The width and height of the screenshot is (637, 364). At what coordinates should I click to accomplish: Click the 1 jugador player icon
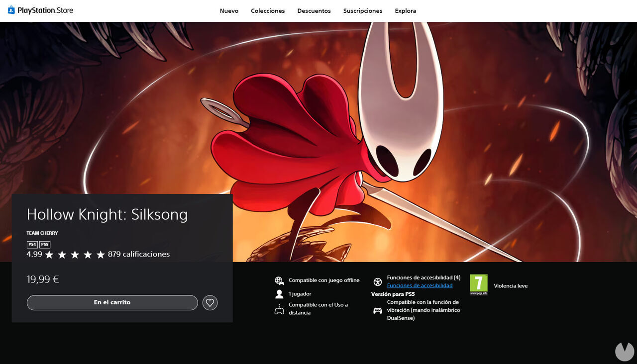(279, 293)
